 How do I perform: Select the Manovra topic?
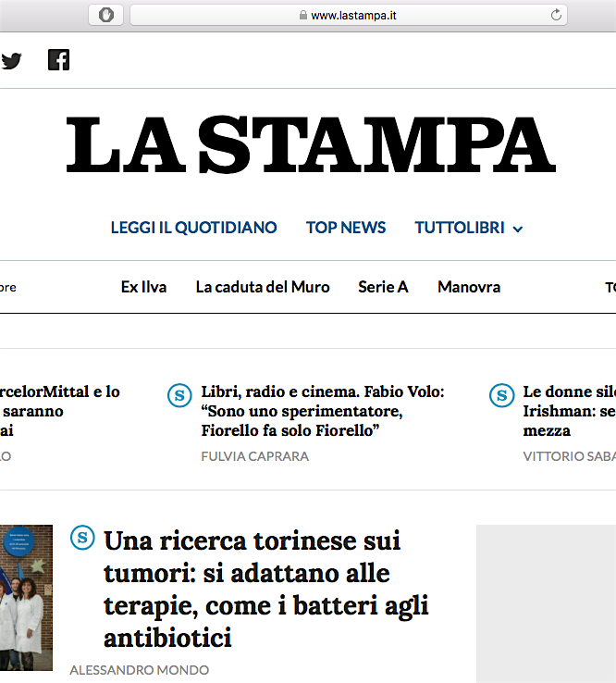tap(469, 287)
